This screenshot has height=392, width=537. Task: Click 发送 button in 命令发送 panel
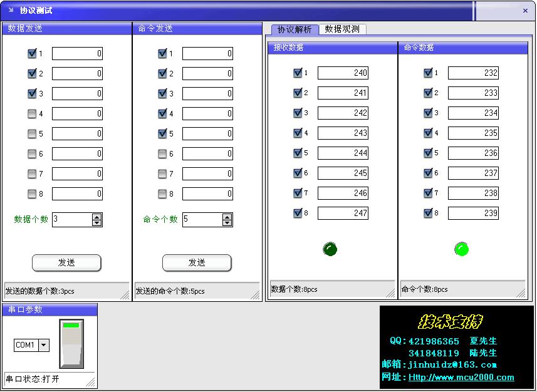click(197, 262)
